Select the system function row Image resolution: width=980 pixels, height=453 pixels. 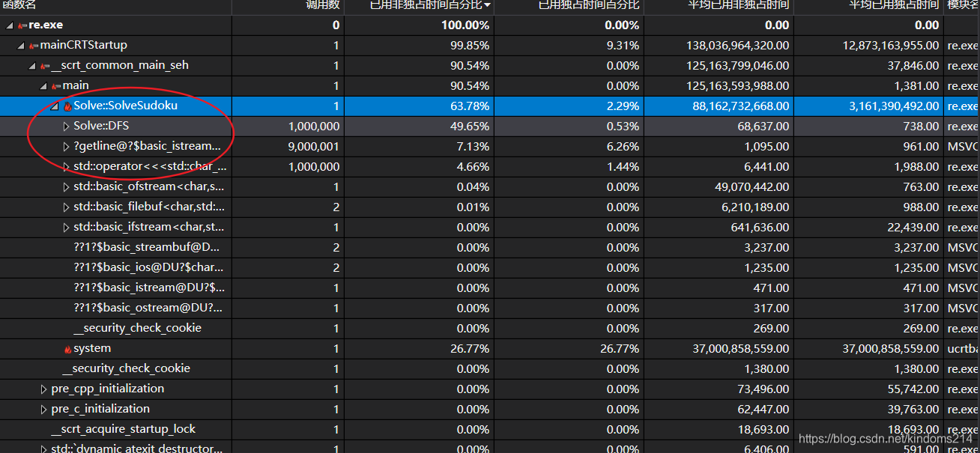pos(490,348)
